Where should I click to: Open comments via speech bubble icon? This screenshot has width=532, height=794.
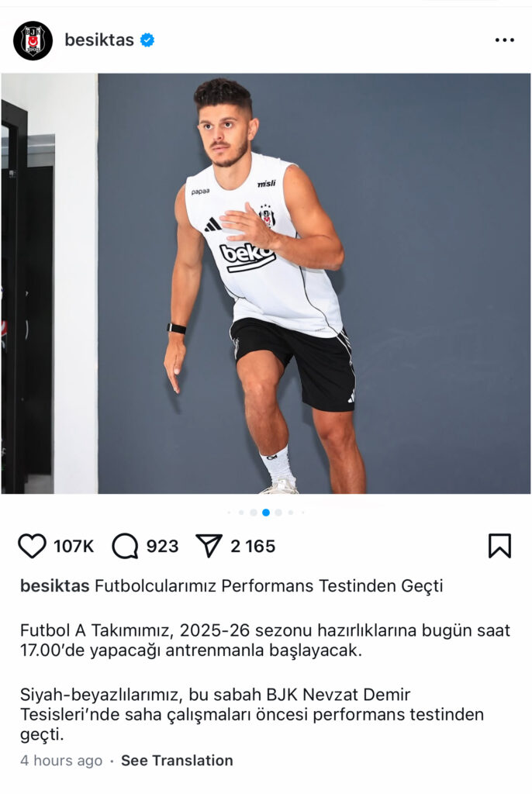point(125,546)
